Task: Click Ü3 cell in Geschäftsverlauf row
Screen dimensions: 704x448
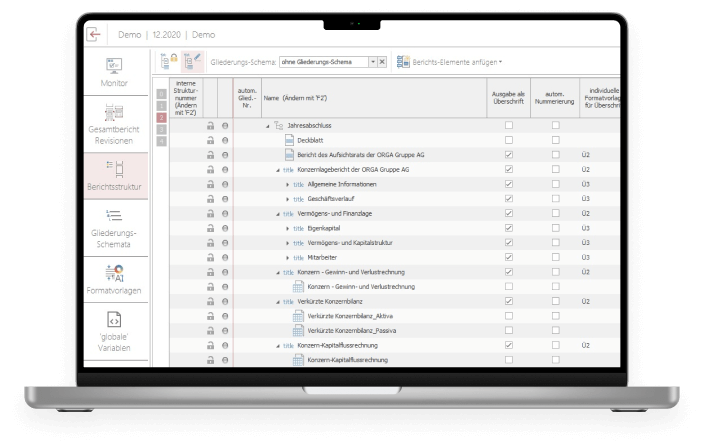Action: click(585, 198)
